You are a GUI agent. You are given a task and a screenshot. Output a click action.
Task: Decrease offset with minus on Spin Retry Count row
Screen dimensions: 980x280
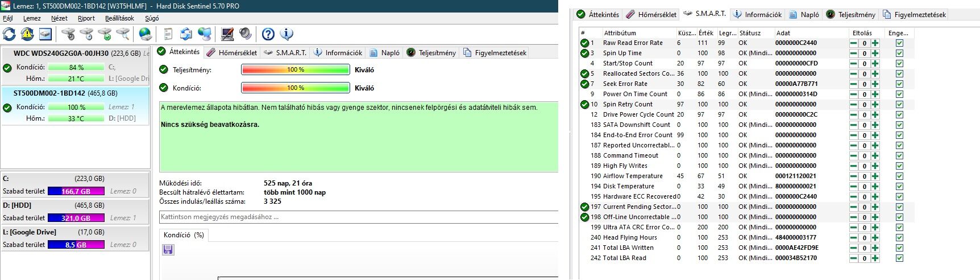854,104
